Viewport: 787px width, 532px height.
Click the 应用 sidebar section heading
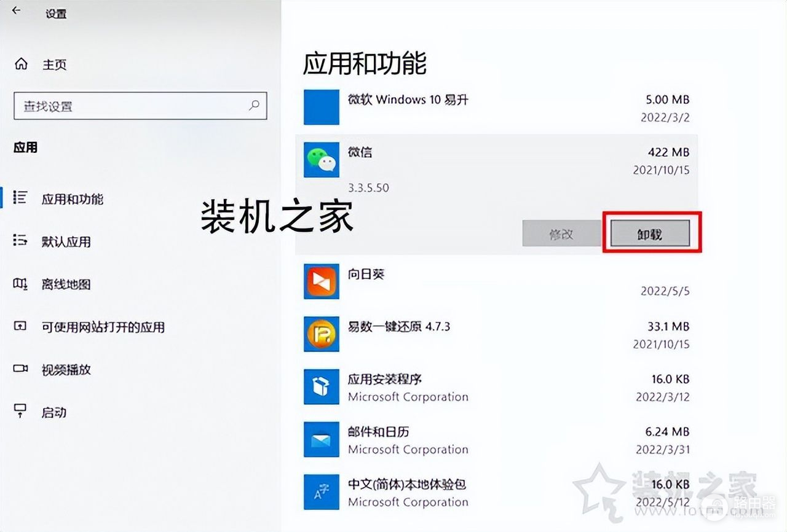pos(26,147)
